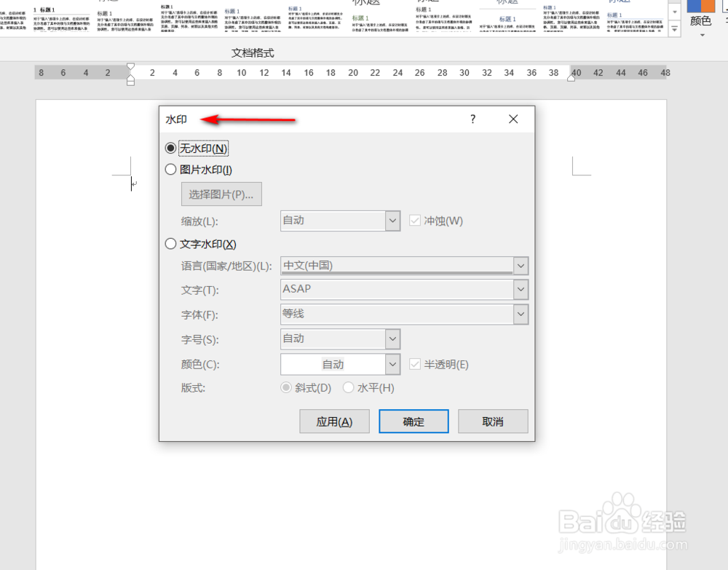Click the Help question mark on the 水印 dialog
Screen dimensions: 728x570
click(472, 119)
